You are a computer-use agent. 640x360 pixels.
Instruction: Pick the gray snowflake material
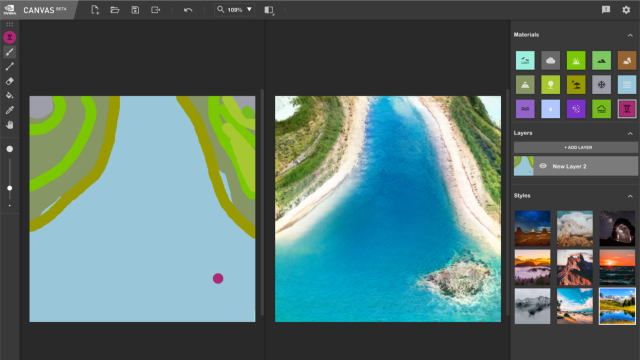(601, 84)
